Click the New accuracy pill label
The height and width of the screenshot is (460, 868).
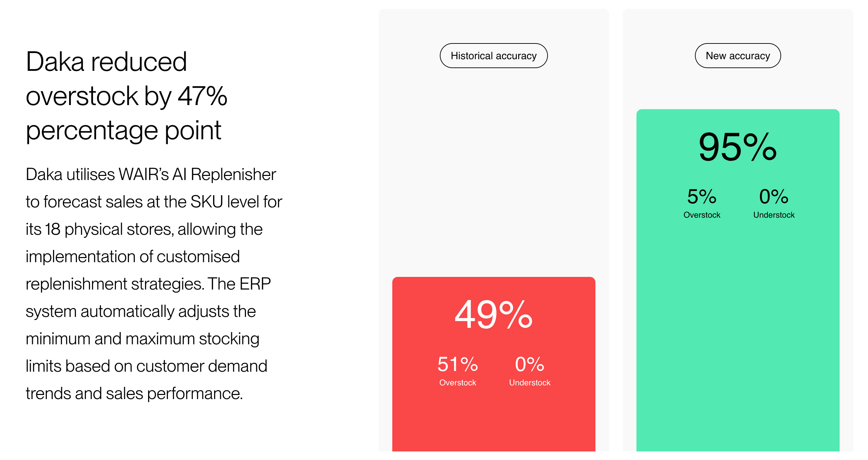(x=737, y=56)
